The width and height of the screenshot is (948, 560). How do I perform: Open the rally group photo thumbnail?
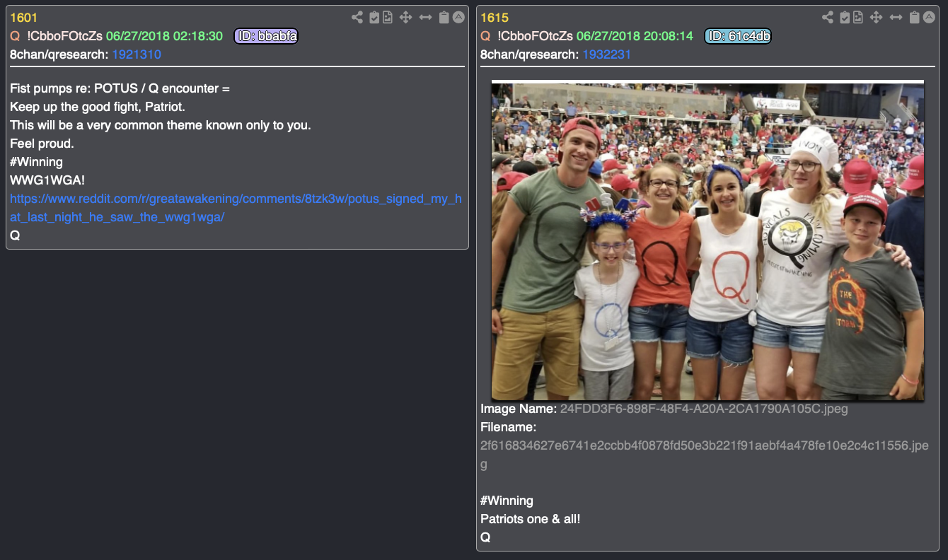(707, 240)
